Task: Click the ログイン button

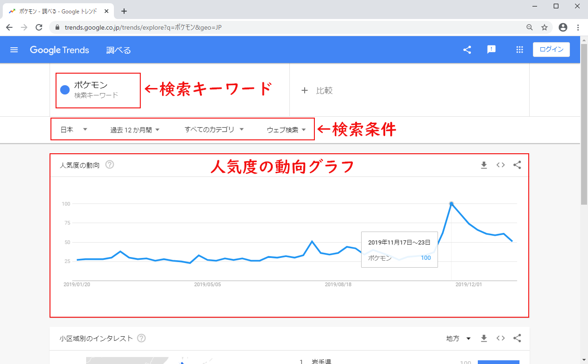Action: 551,50
